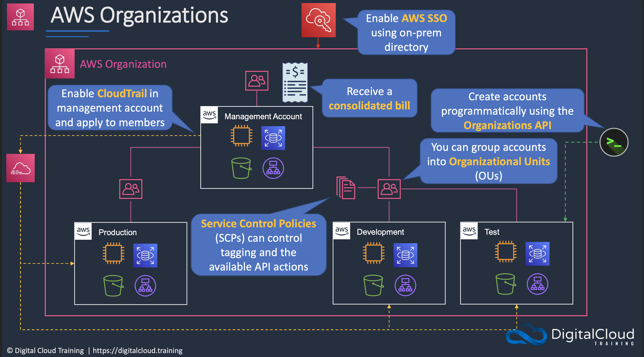Click the '© Digital Cloud Training' copyright text
Screen dimensions: 644x357
pyautogui.click(x=45, y=350)
